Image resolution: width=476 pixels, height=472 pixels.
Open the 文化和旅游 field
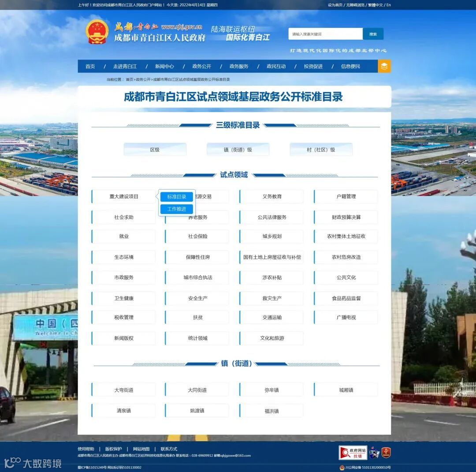coord(271,338)
